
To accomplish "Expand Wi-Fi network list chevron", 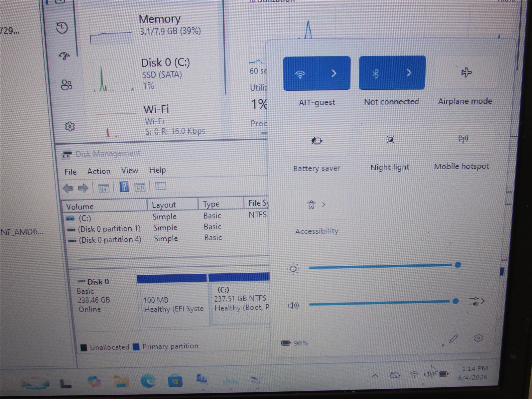I will point(334,73).
